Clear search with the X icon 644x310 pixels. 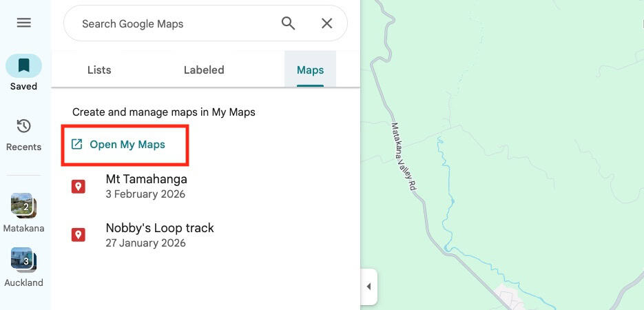[327, 23]
